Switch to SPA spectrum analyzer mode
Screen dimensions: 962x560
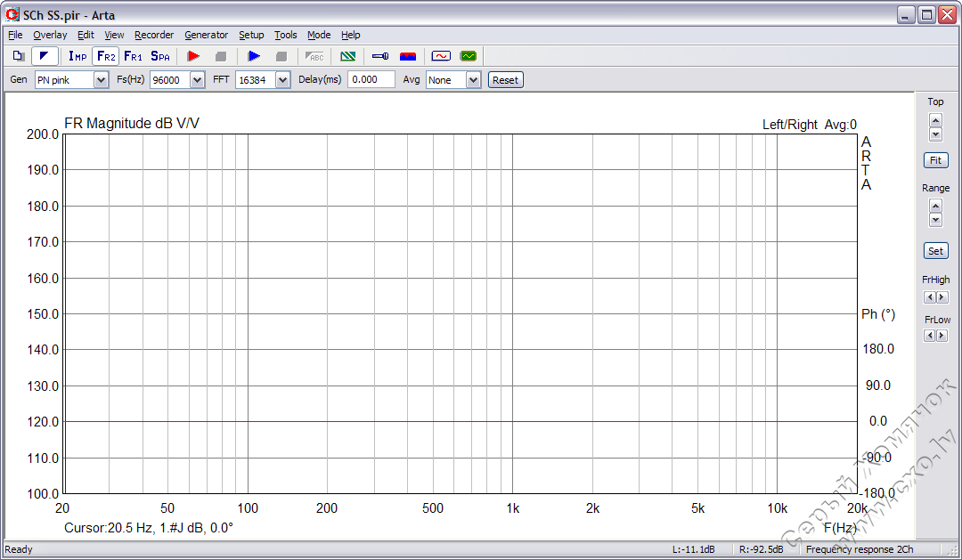click(x=160, y=56)
